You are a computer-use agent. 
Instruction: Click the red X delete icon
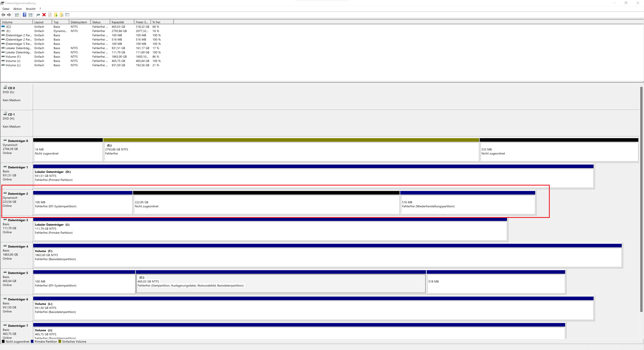tap(44, 15)
